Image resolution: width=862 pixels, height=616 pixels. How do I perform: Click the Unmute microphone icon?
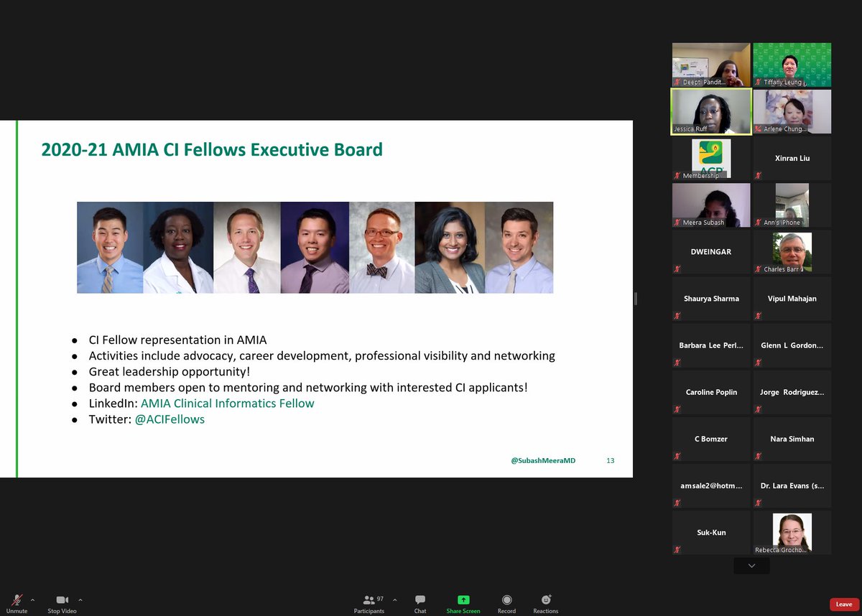point(17,599)
